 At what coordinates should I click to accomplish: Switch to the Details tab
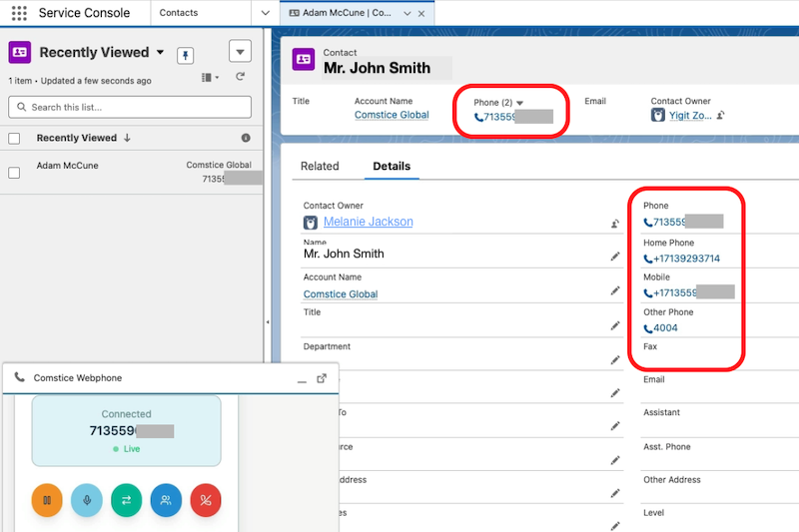(x=392, y=166)
